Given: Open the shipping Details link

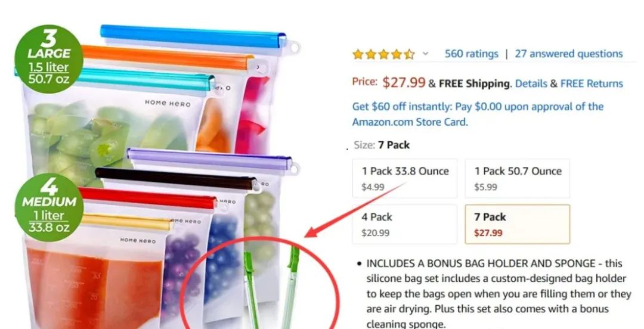Looking at the screenshot, I should coord(531,83).
